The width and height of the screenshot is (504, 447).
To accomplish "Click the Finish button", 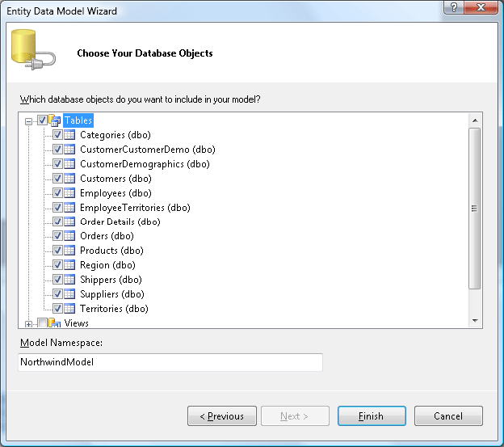I will [x=372, y=416].
